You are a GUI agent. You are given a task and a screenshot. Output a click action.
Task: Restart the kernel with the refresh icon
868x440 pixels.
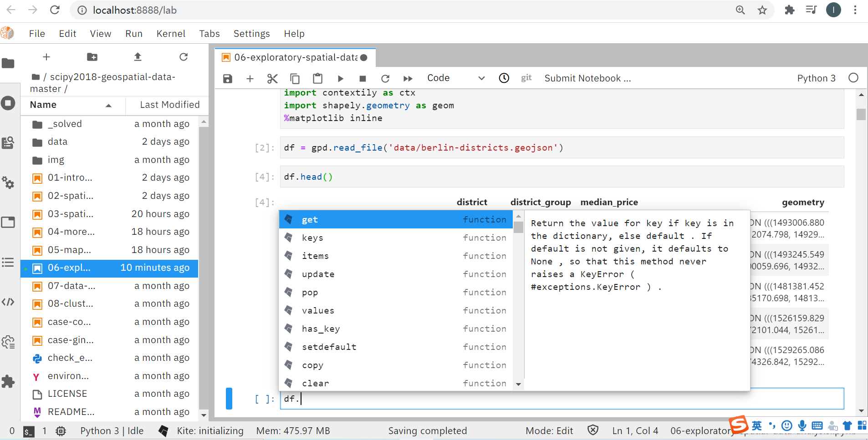point(385,78)
